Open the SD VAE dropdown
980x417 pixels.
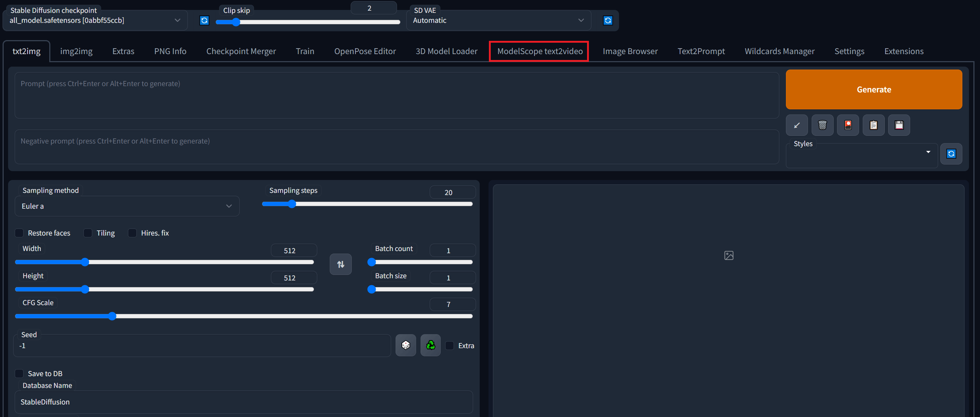pyautogui.click(x=498, y=20)
